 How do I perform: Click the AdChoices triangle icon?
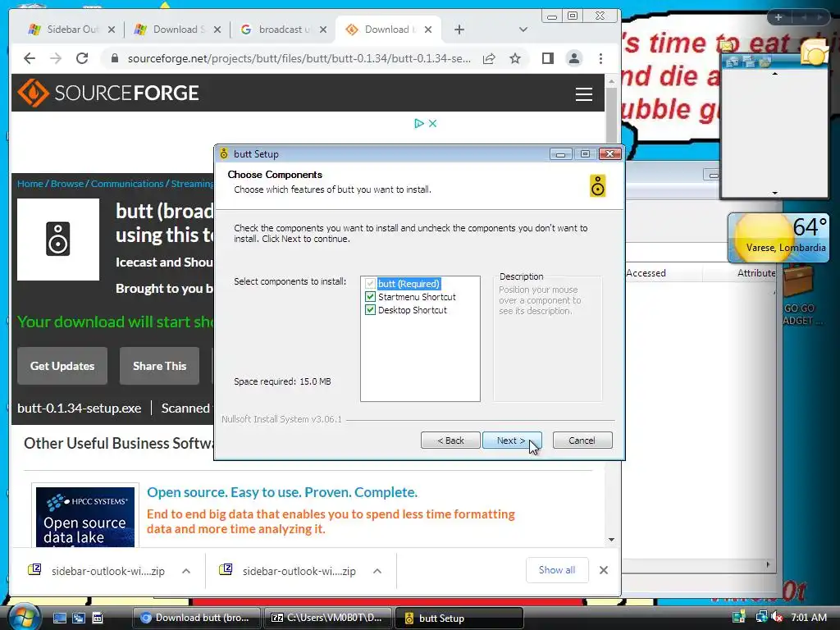419,124
